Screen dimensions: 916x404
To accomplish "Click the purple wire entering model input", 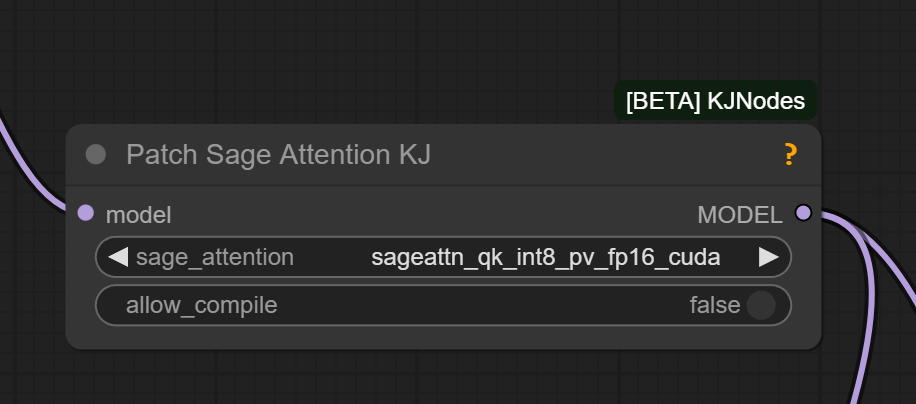I will [30, 168].
